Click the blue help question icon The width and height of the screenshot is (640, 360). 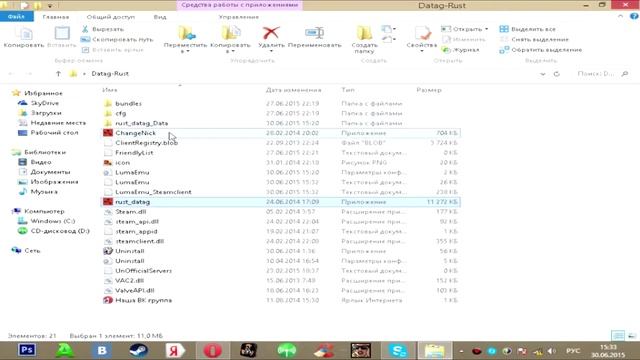pyautogui.click(x=634, y=16)
